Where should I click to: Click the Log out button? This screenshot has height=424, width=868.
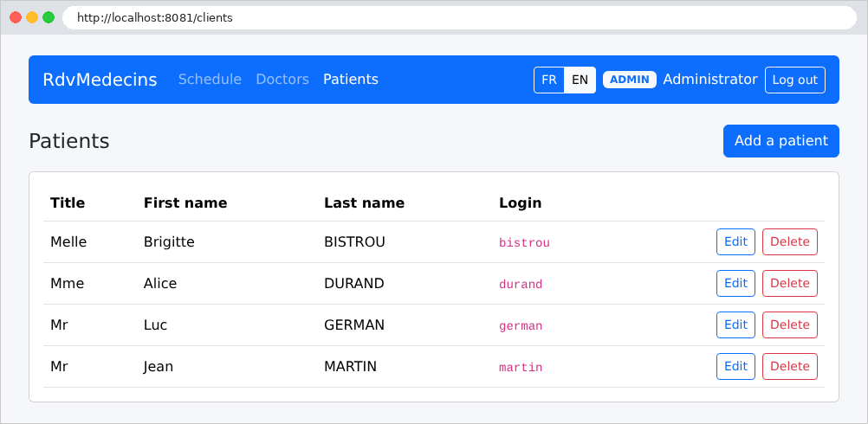pyautogui.click(x=795, y=80)
